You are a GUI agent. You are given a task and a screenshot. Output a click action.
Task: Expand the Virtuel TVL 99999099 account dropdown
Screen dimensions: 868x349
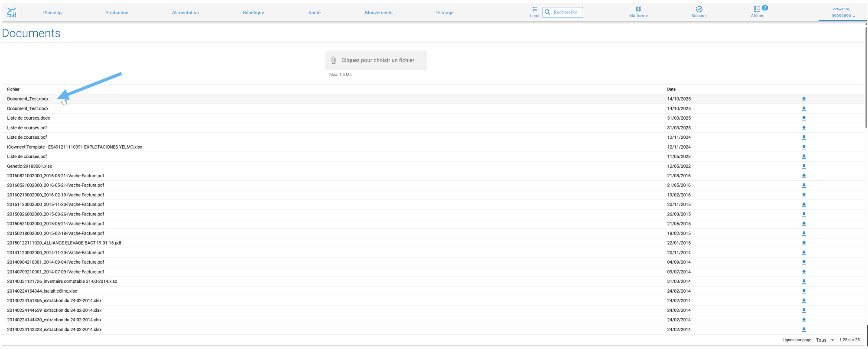point(842,13)
